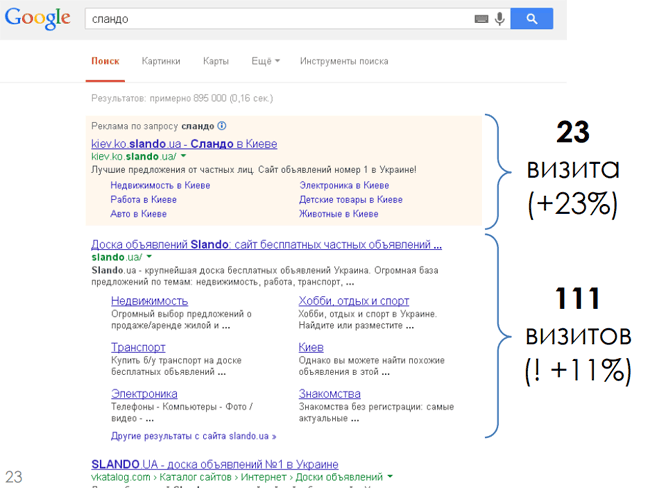Screen dimensions: 650x488
Task: Expand green arrow beside slando.ua/ URL
Action: click(x=149, y=257)
